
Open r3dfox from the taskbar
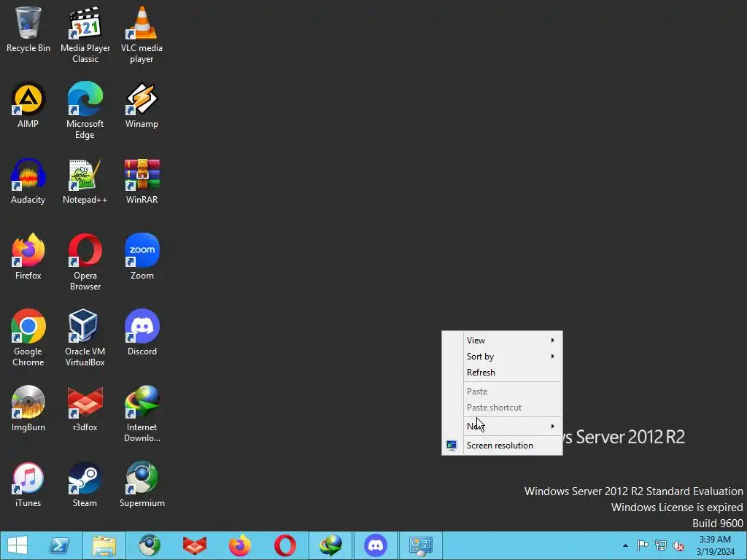tap(194, 545)
